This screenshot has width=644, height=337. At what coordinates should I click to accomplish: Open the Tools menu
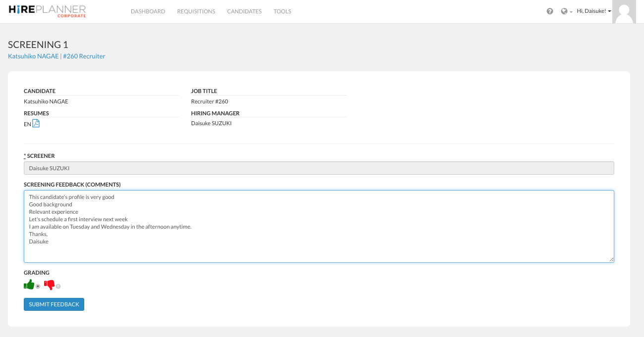pos(282,11)
